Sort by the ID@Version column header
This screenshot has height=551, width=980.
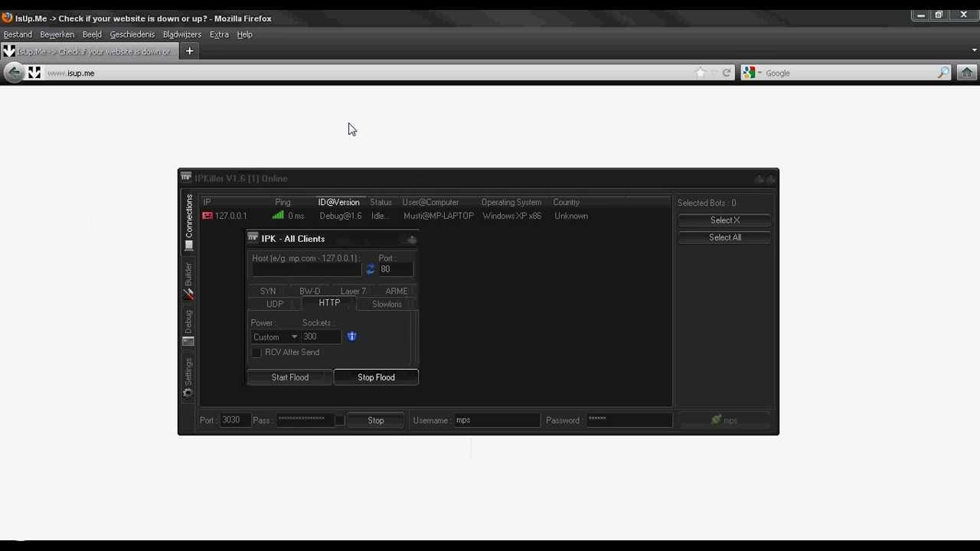click(x=339, y=202)
